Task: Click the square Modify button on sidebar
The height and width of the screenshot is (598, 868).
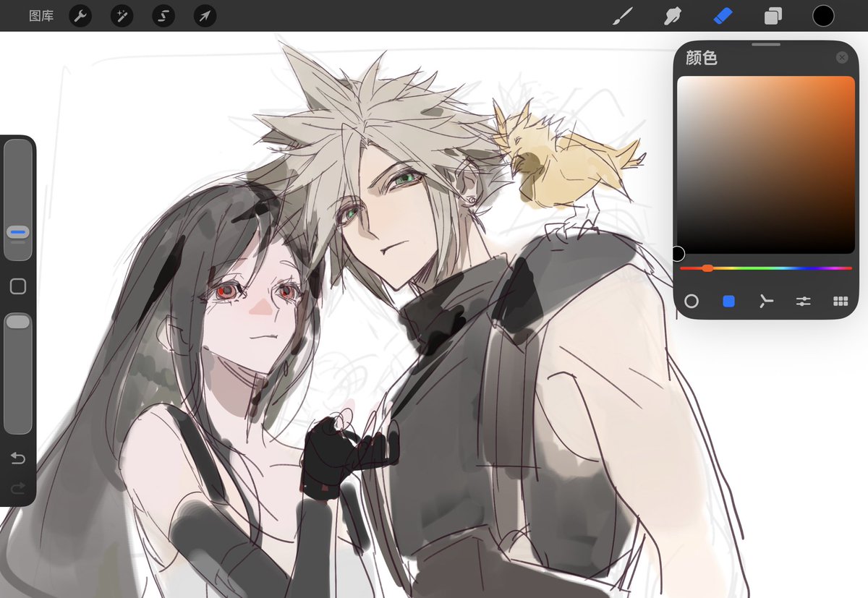Action: point(18,286)
